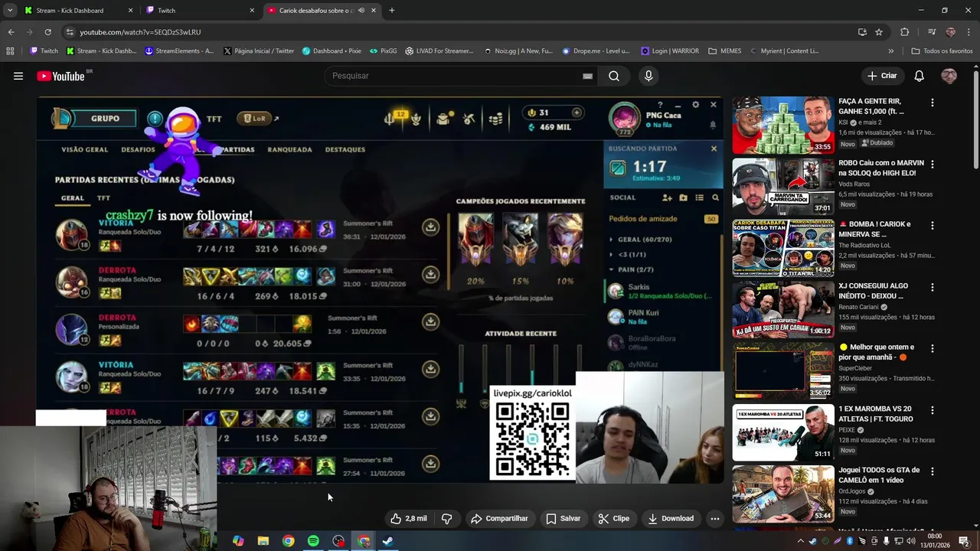Open the on-screen keyboard in search box
The width and height of the screenshot is (980, 551).
587,76
